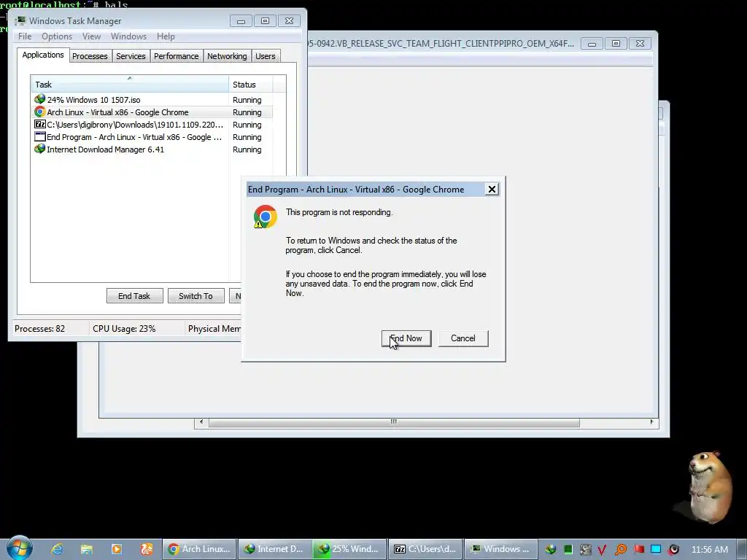Click the End Task button
Image resolution: width=747 pixels, height=560 pixels.
[x=134, y=296]
